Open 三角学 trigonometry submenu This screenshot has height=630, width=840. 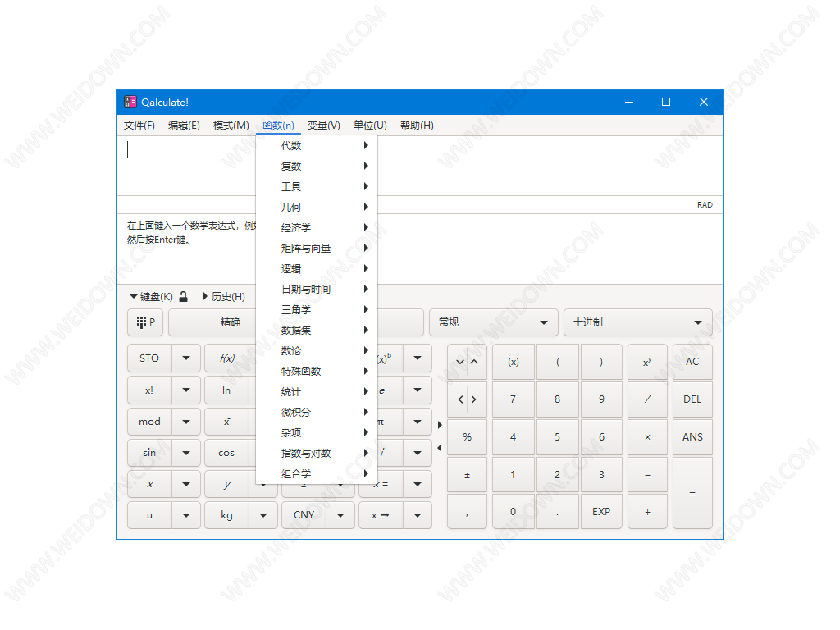(x=317, y=309)
